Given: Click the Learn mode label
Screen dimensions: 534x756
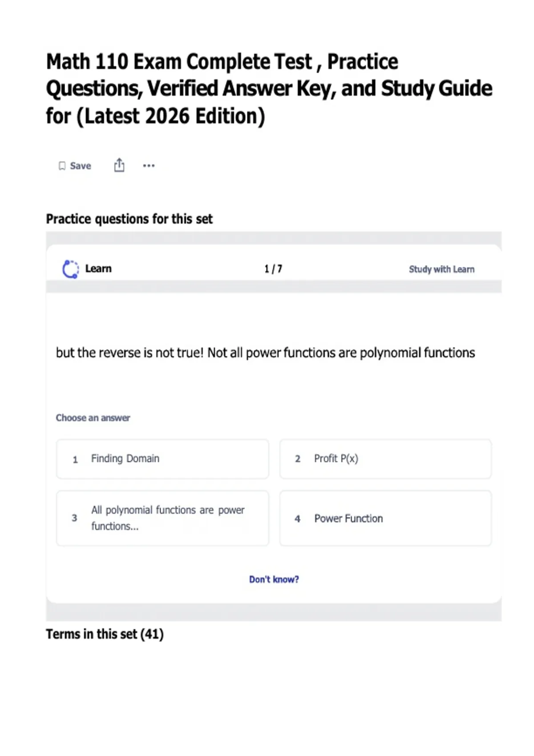Looking at the screenshot, I should coord(98,269).
